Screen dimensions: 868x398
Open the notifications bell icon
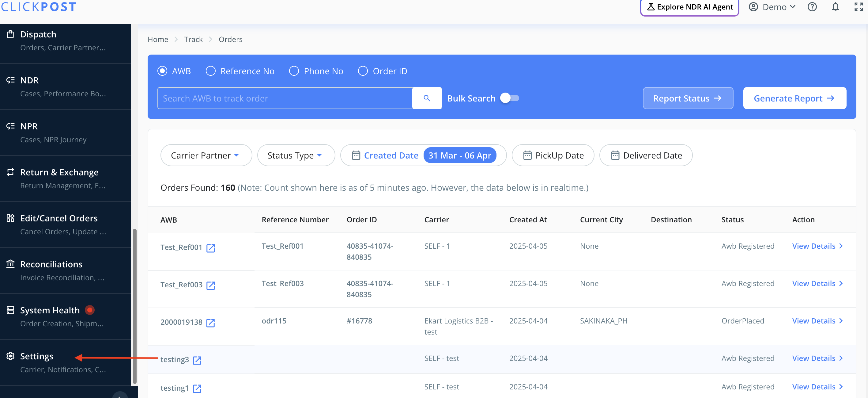click(x=835, y=7)
